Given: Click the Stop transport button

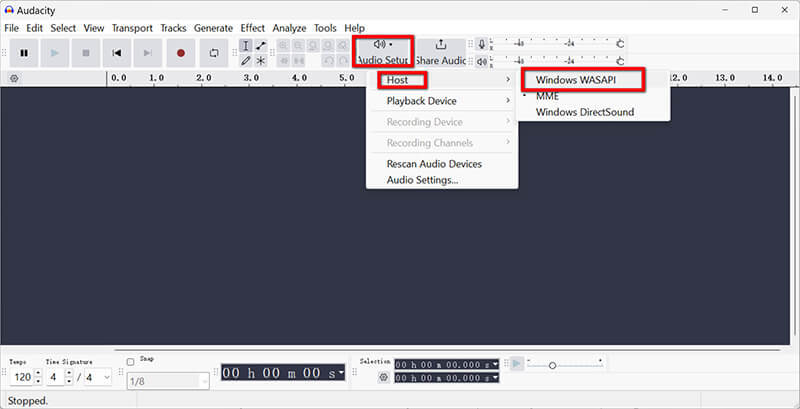Looking at the screenshot, I should tap(86, 53).
